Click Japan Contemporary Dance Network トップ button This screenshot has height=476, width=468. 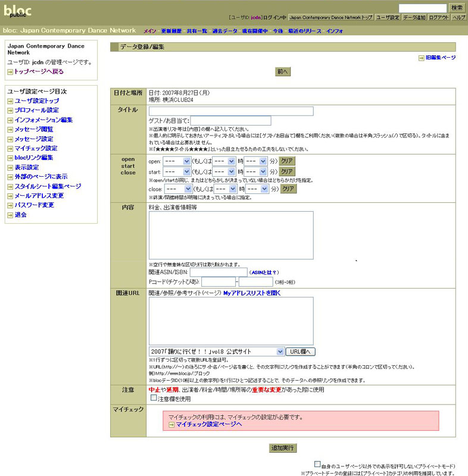330,18
